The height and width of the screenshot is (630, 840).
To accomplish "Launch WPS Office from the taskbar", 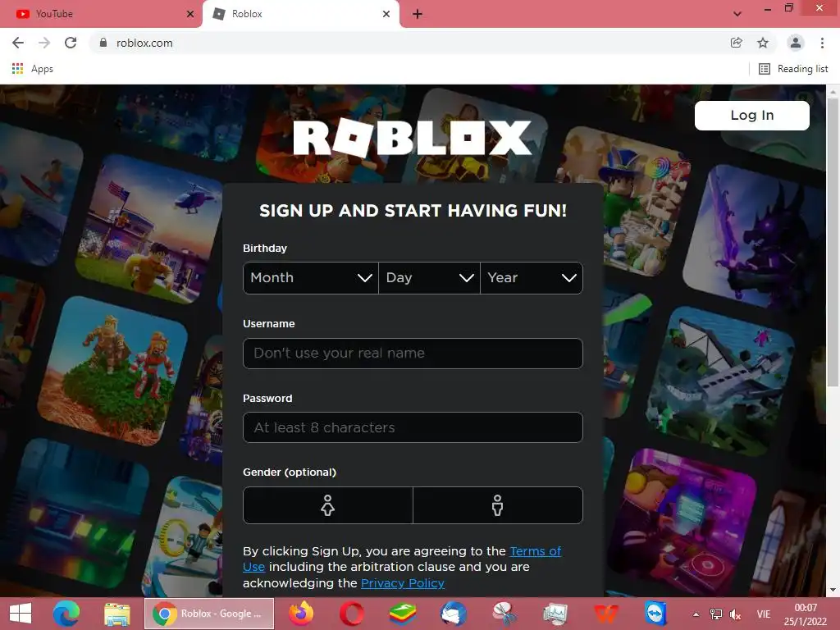I will point(606,614).
